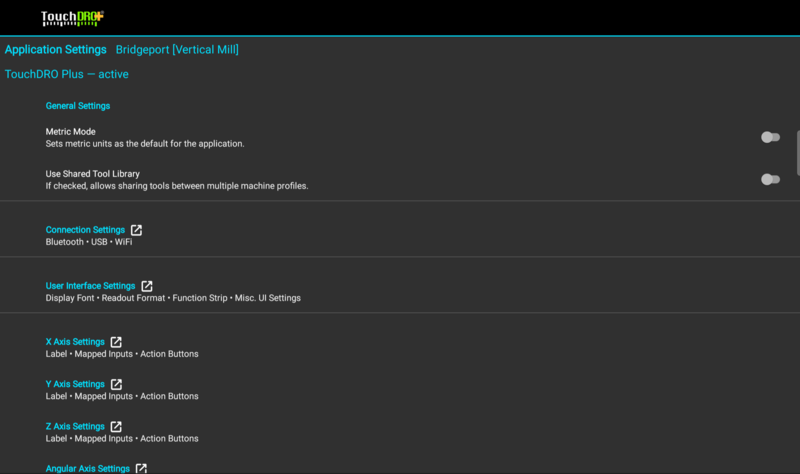Click open icon next to X Axis Settings
800x474 pixels.
(116, 342)
